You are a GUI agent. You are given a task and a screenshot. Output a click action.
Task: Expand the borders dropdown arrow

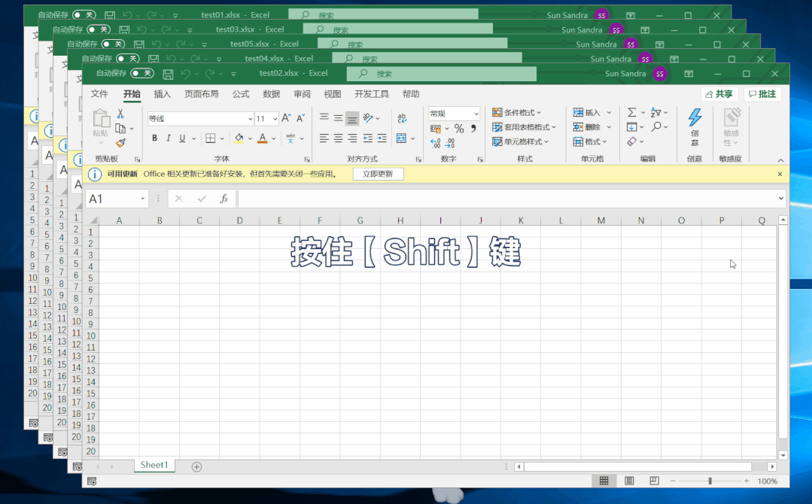(x=222, y=138)
